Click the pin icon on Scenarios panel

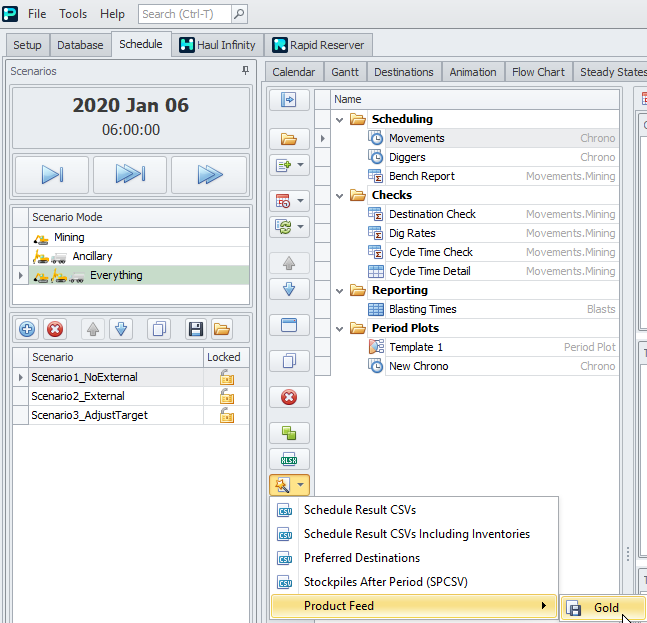point(245,71)
